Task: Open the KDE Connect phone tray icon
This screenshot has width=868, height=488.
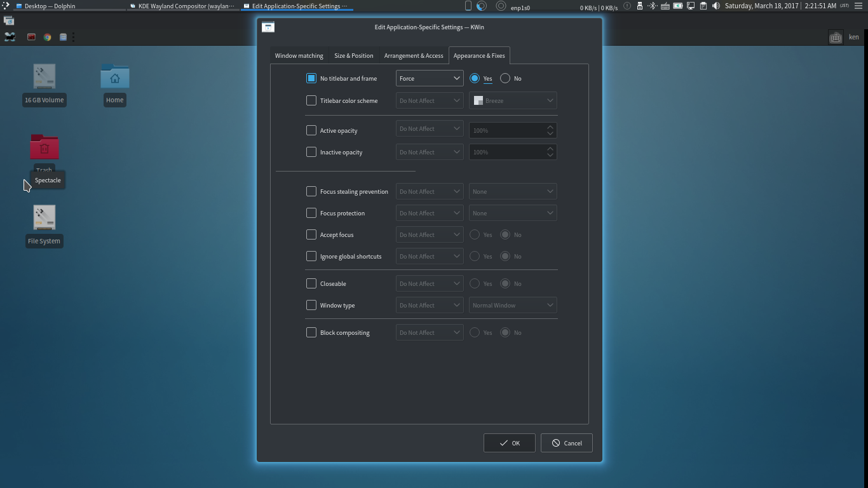Action: (x=468, y=6)
